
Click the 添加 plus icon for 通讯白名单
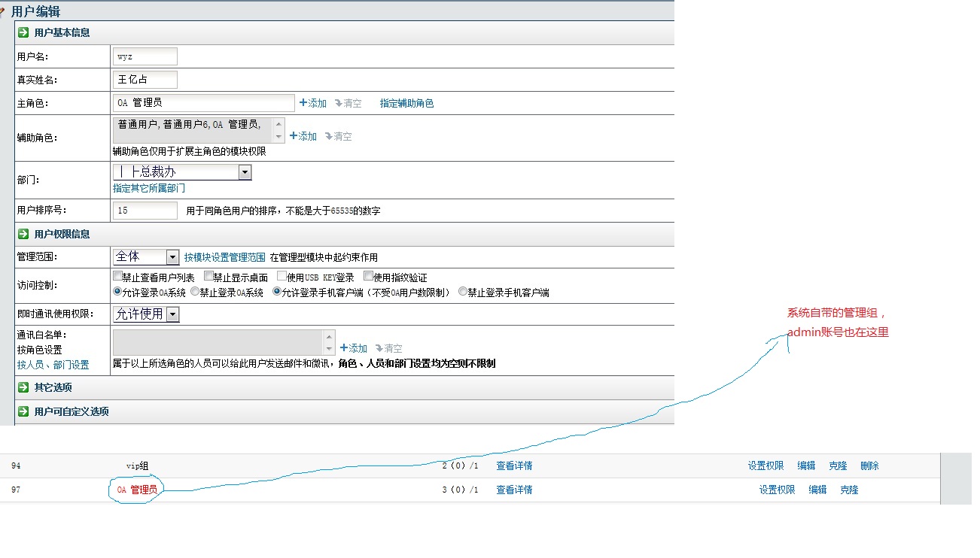[344, 348]
